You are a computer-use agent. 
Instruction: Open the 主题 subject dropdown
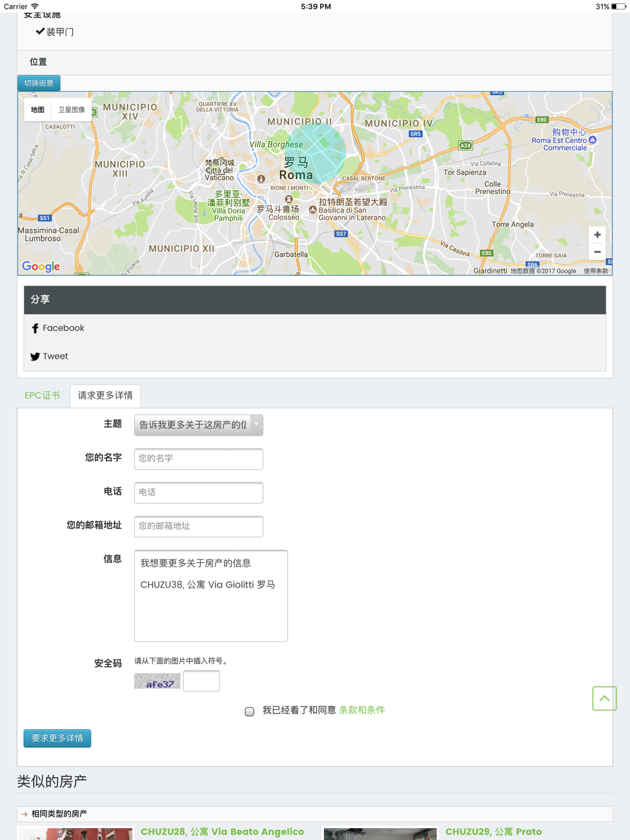(x=198, y=425)
